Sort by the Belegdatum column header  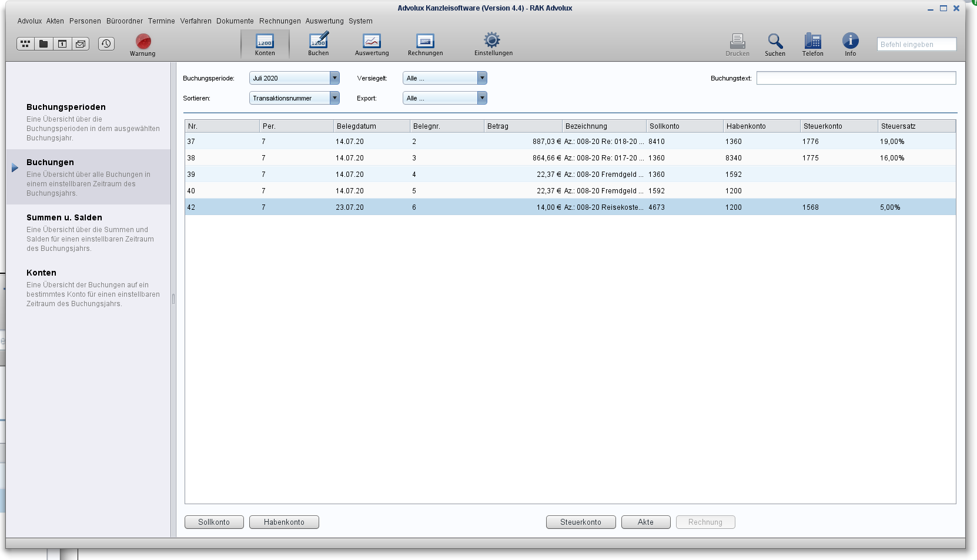(x=372, y=126)
